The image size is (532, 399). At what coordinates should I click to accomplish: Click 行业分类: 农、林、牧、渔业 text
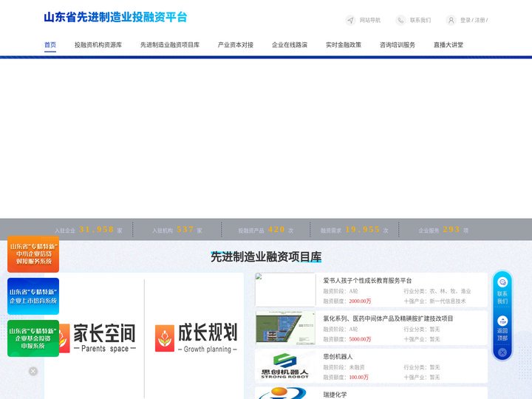[x=437, y=291]
